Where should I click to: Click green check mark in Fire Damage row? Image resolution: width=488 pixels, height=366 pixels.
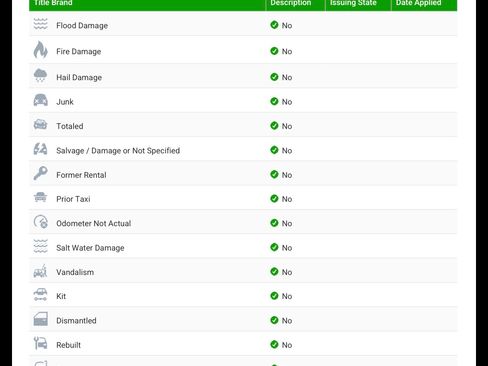(x=274, y=51)
